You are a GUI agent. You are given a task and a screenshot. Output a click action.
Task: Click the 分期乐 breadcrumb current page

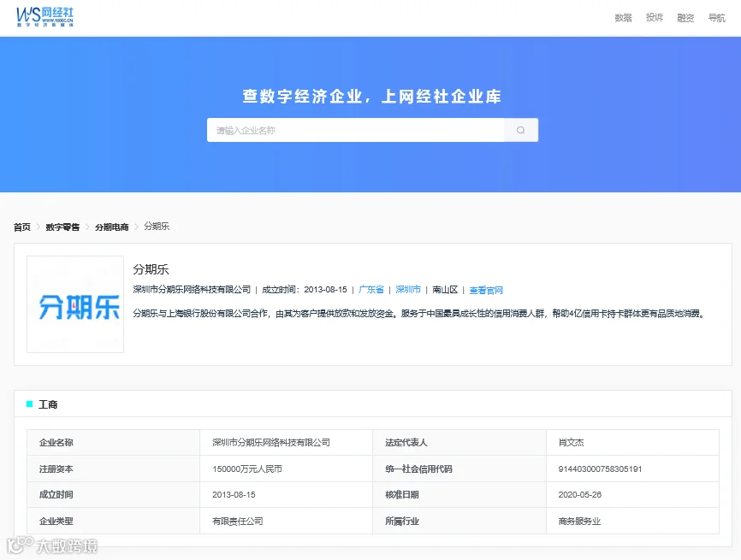click(157, 227)
